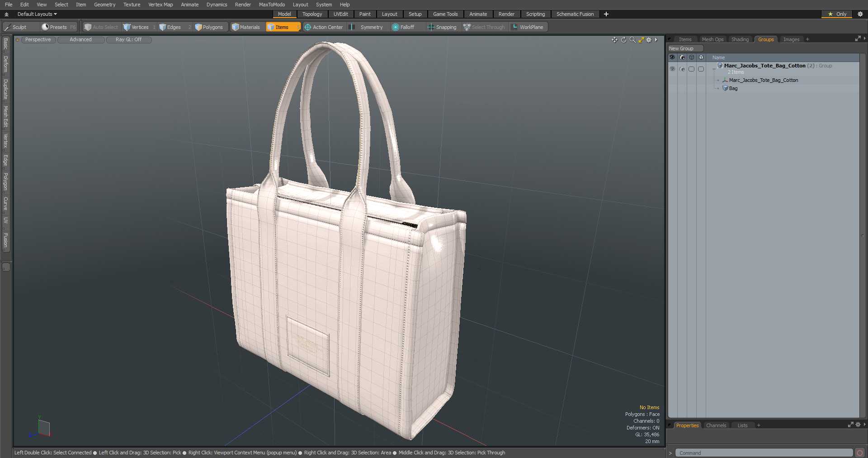The image size is (868, 458).
Task: Activate Items selection mode
Action: coord(283,27)
